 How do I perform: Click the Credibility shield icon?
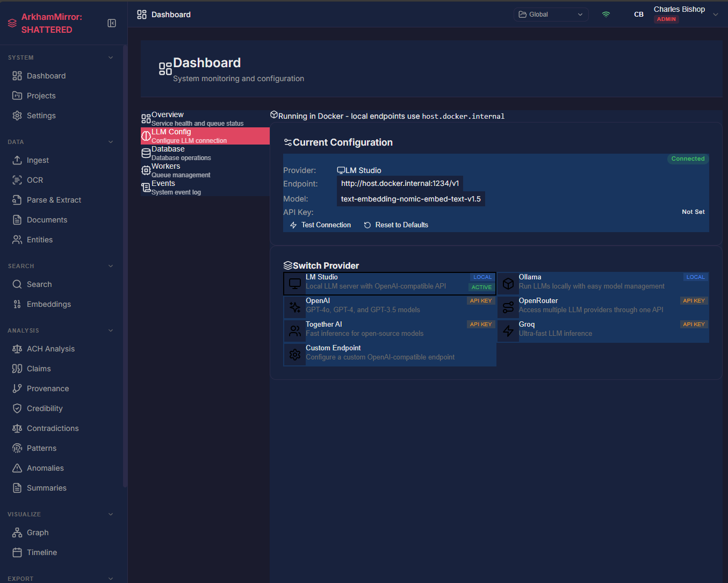[x=17, y=408]
